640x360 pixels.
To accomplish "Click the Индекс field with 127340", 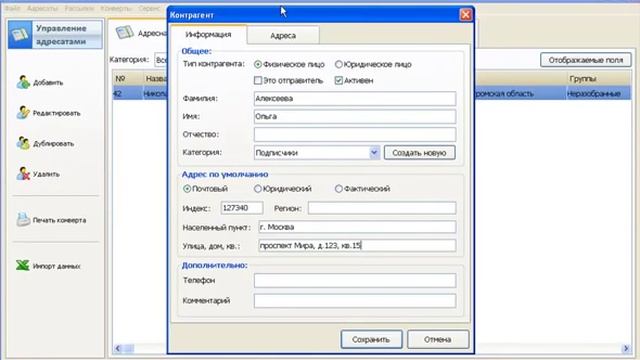I will [242, 208].
